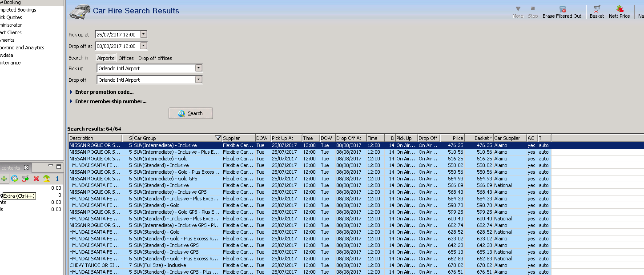Viewport: 644px width, 275px height.
Task: Open Drop off airport dropdown arrow
Action: tap(199, 80)
